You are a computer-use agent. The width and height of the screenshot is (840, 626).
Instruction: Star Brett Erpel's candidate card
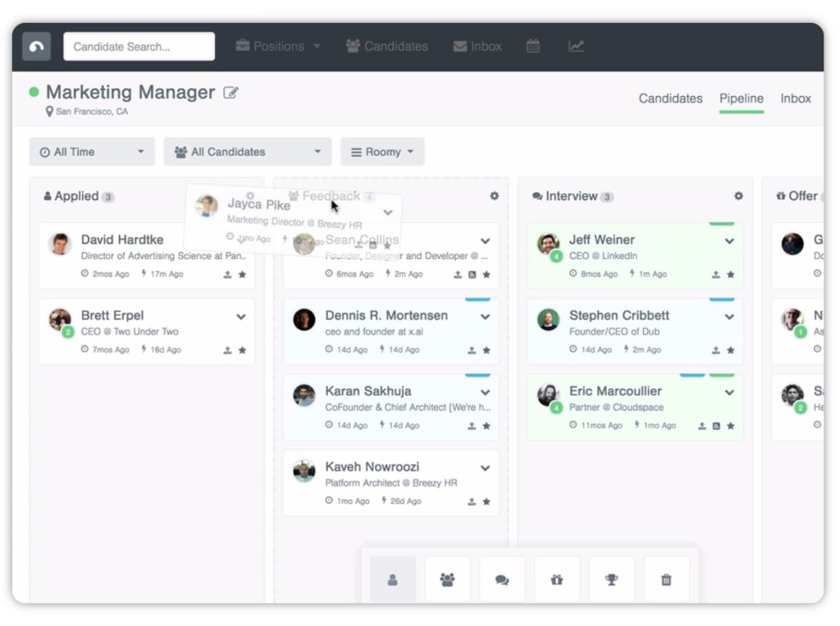(x=242, y=350)
